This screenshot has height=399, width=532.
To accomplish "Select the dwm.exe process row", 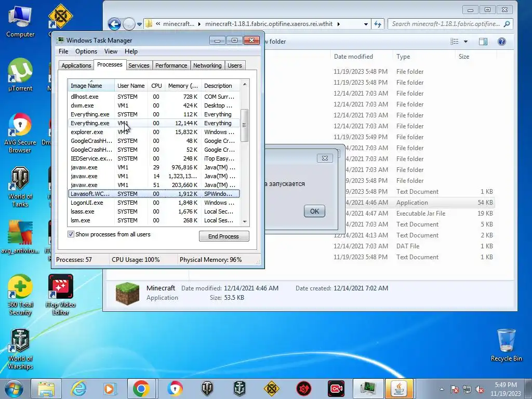I will (154, 105).
